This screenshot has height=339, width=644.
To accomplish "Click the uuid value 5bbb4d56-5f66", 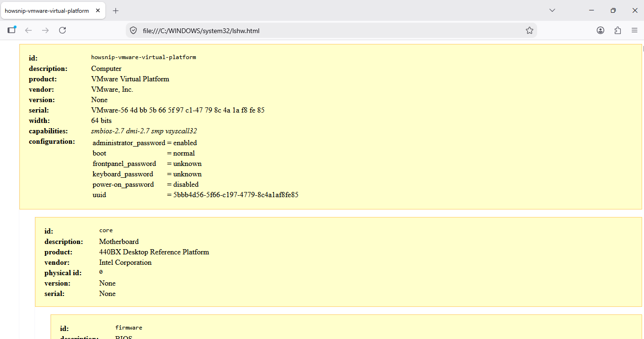I will pyautogui.click(x=235, y=195).
